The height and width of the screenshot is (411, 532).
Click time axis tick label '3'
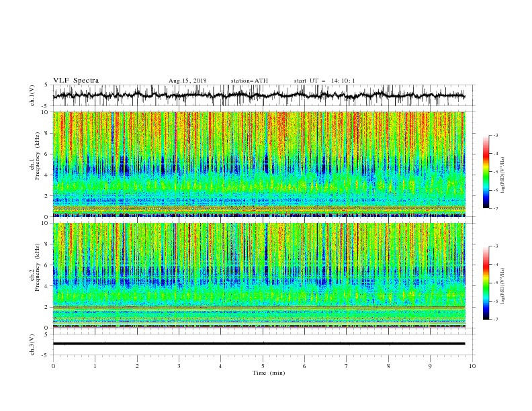(179, 366)
